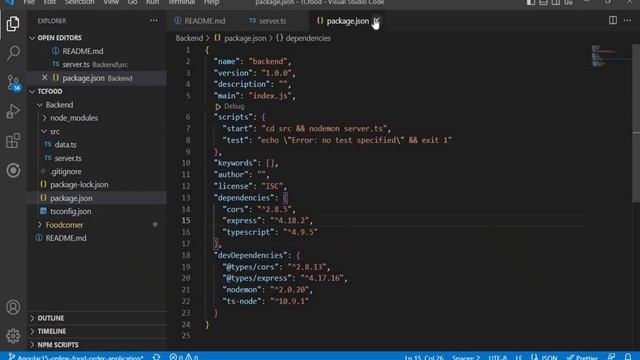Open the circular extension icon below Extensions
Image resolution: width=640 pixels, height=360 pixels.
click(x=13, y=170)
